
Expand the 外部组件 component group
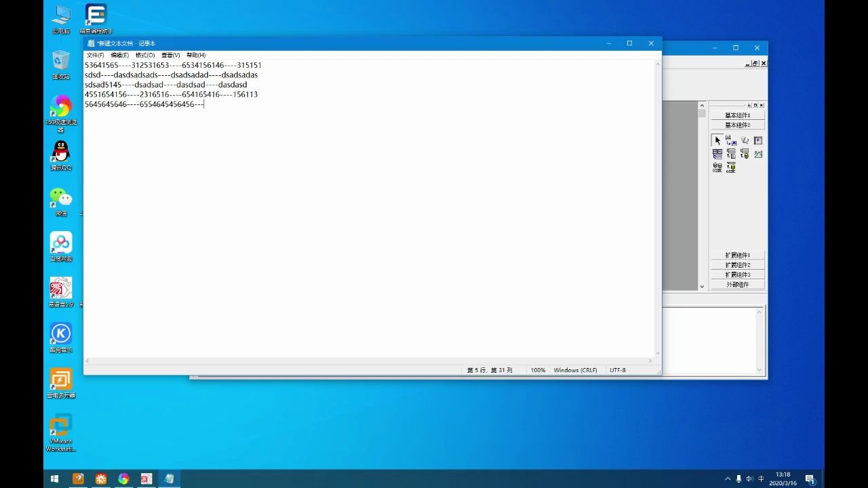[x=737, y=285]
